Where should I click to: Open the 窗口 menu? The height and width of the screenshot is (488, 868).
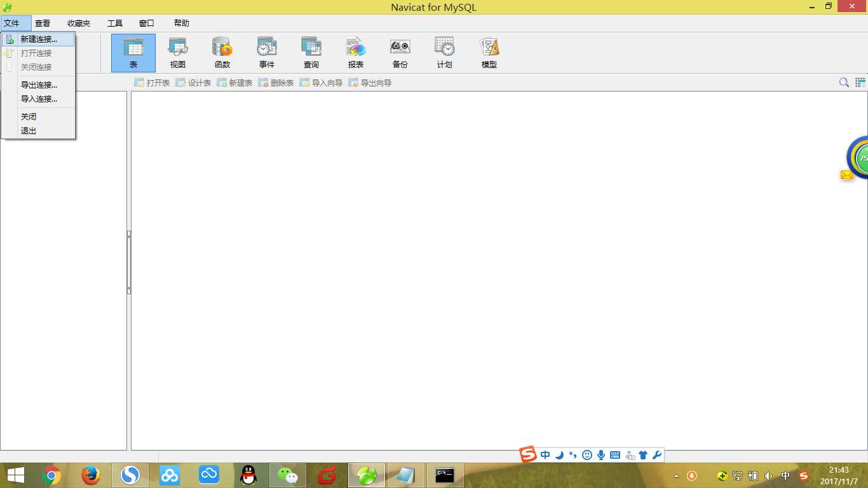tap(147, 23)
